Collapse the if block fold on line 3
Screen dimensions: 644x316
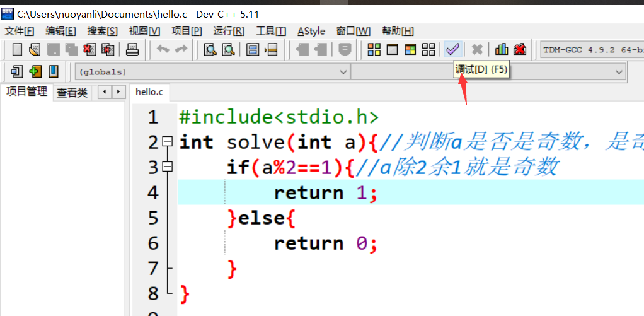click(x=167, y=167)
